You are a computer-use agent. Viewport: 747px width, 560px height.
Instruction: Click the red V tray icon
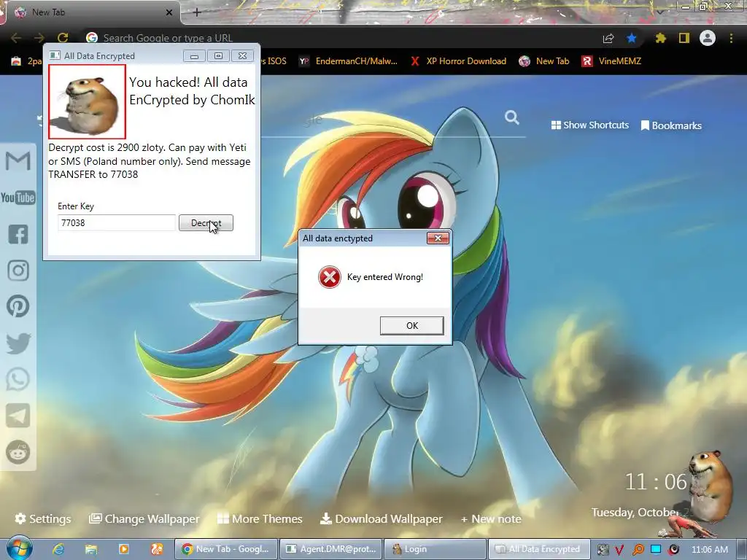pyautogui.click(x=619, y=550)
